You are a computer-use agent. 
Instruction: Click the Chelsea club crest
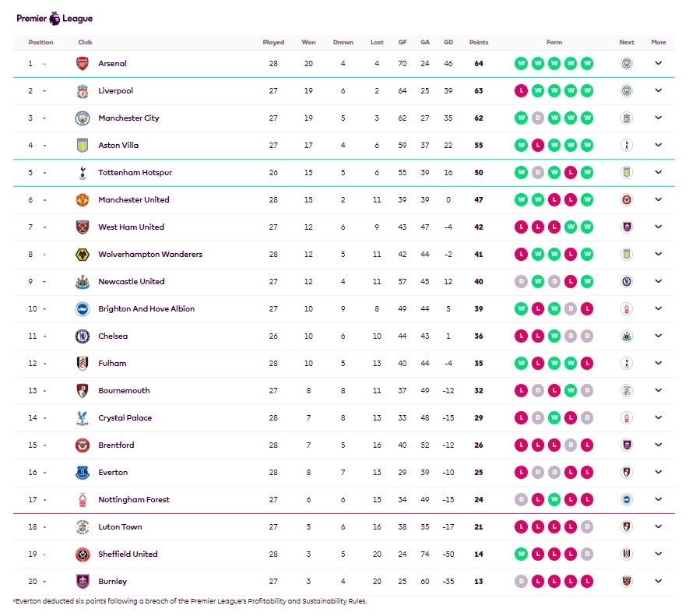[x=83, y=336]
